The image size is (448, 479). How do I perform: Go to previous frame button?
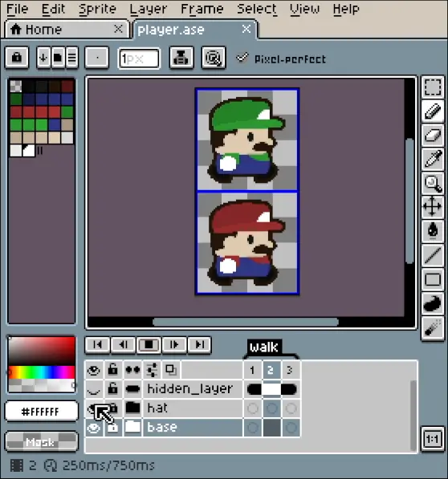coord(123,345)
